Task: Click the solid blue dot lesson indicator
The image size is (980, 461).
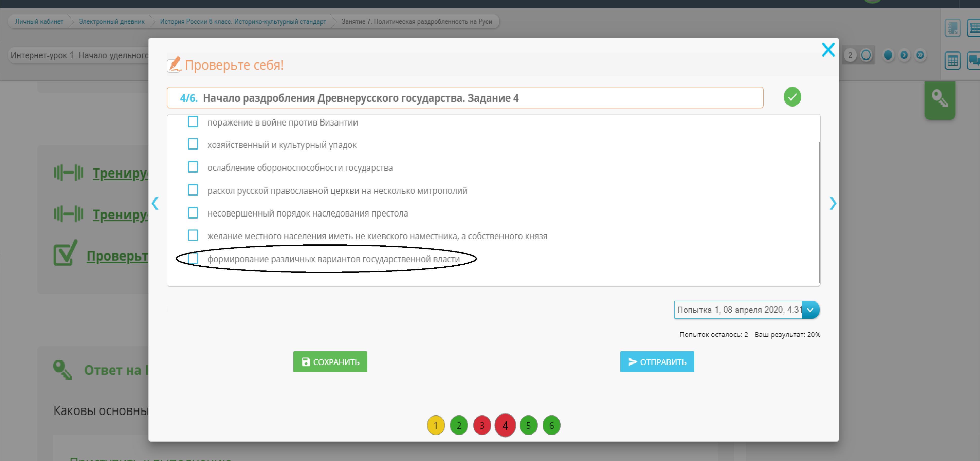Action: pyautogui.click(x=888, y=55)
